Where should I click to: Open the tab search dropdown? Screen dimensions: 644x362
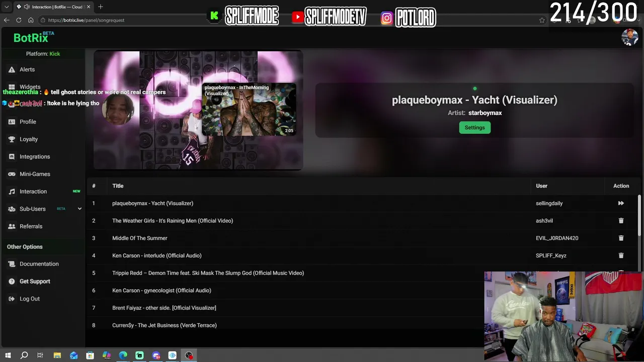click(x=7, y=7)
